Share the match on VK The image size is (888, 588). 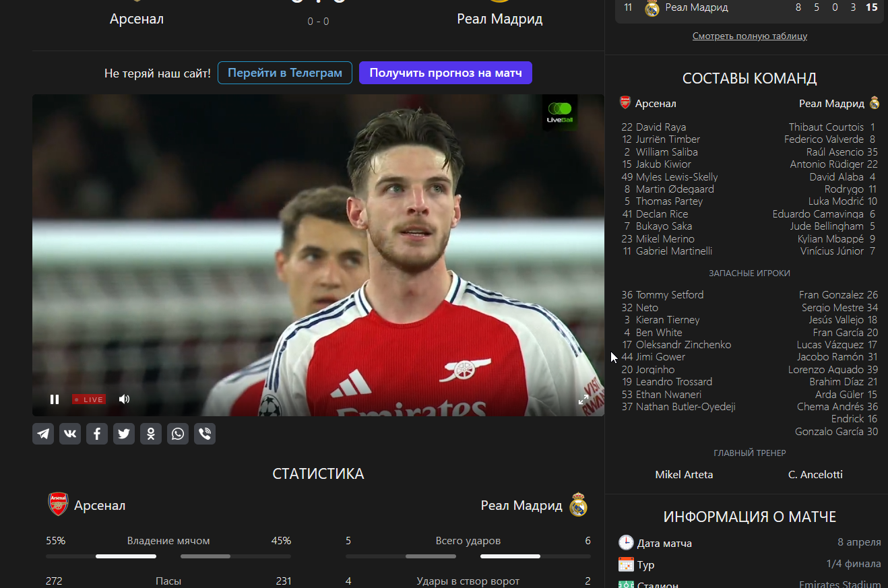click(70, 434)
